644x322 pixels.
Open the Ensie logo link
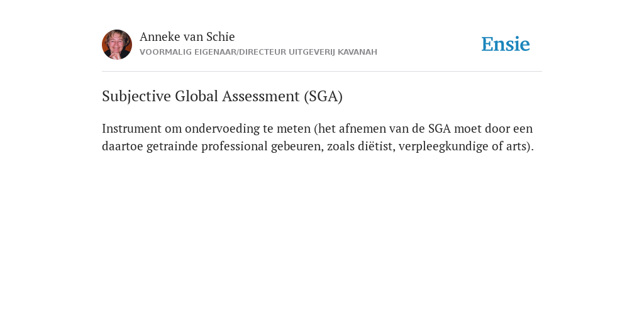click(x=506, y=44)
